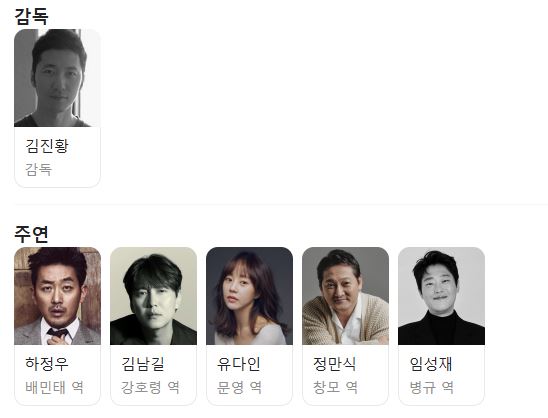The image size is (548, 418).
Task: Open 유다인's portrait thumbnail
Action: tap(250, 296)
